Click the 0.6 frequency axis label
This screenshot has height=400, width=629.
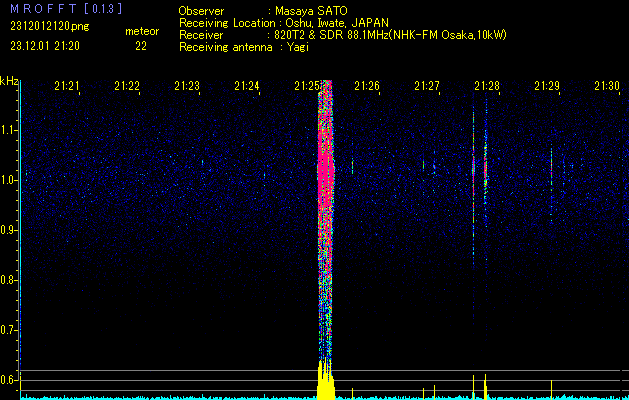pos(9,380)
